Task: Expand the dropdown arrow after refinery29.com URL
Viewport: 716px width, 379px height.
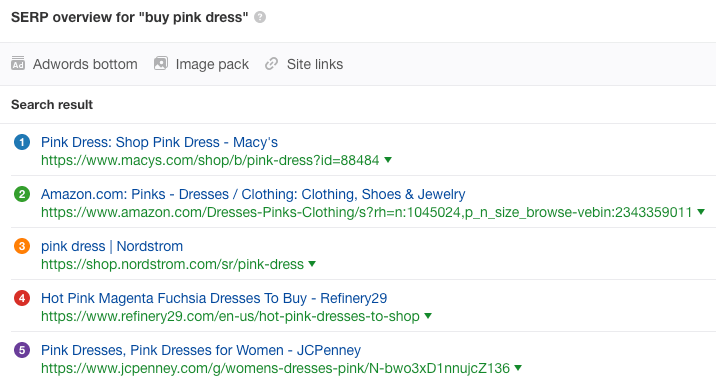Action: coord(428,316)
